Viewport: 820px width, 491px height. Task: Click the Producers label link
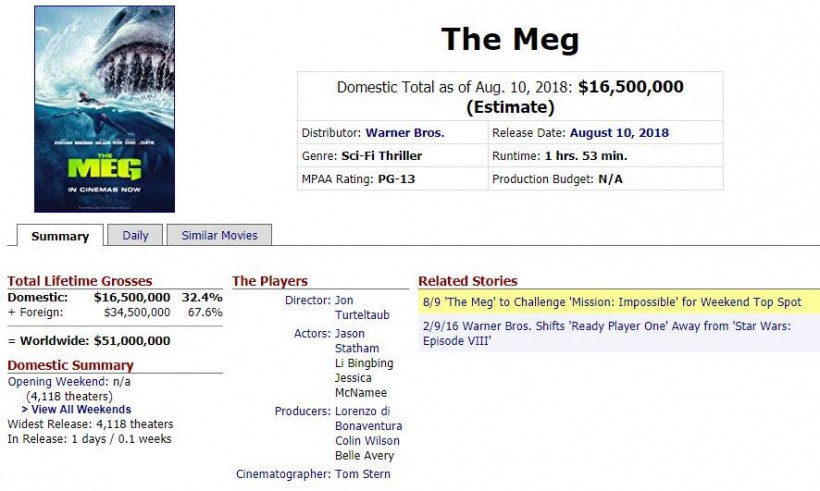(303, 411)
